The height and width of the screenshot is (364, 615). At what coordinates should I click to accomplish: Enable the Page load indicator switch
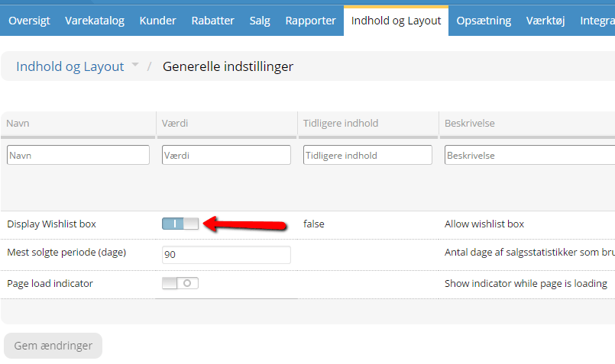(180, 283)
